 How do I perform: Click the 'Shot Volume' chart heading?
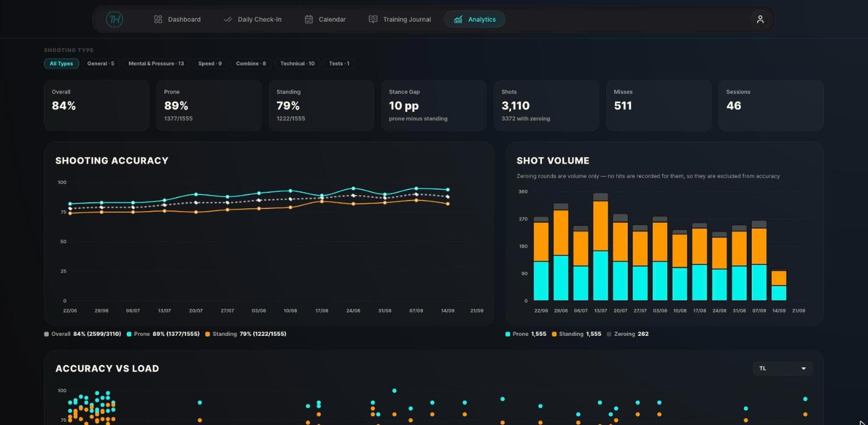553,161
